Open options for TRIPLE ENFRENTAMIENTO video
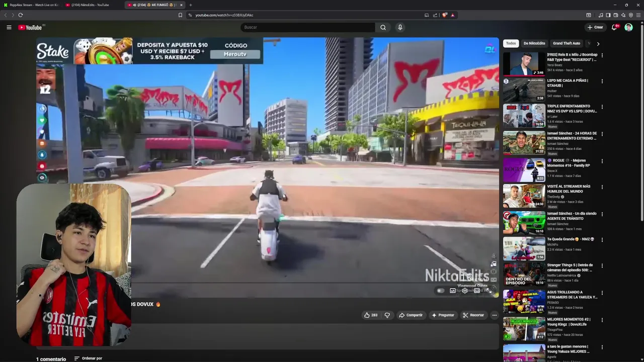 tap(602, 108)
